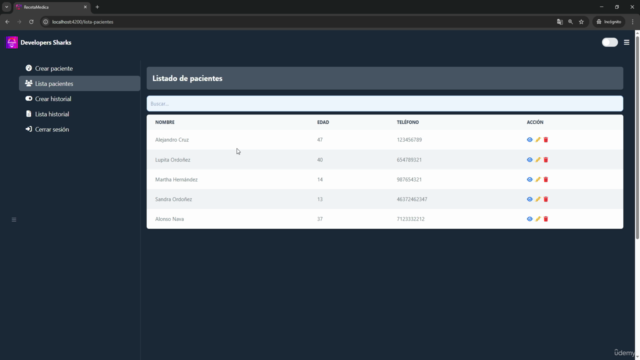Click age 37 in Alonso's row

[x=320, y=219]
